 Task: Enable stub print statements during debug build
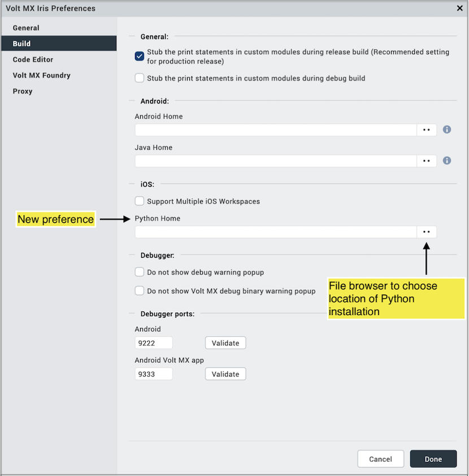click(x=140, y=78)
